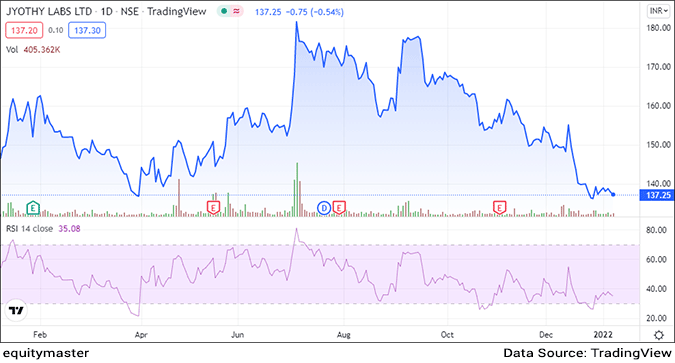This screenshot has height=363, width=675.
Task: Click the Oct label on time axis
Action: click(447, 335)
